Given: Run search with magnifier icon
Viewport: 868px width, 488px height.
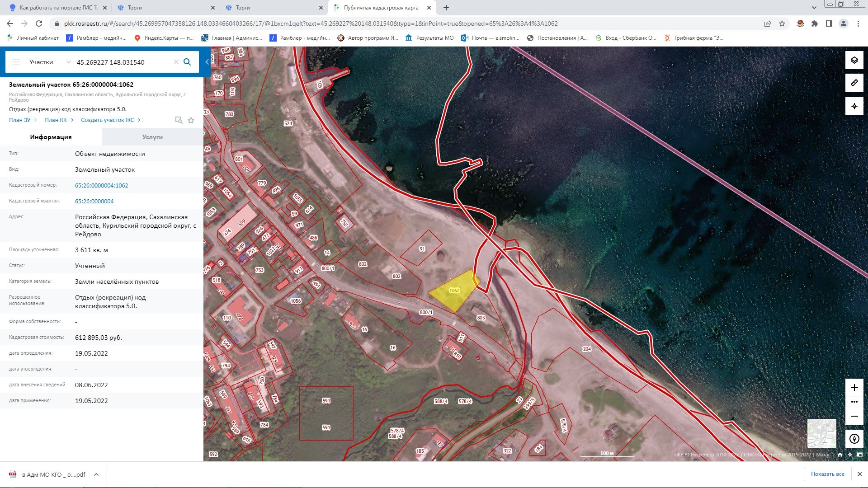Looking at the screenshot, I should [x=187, y=62].
